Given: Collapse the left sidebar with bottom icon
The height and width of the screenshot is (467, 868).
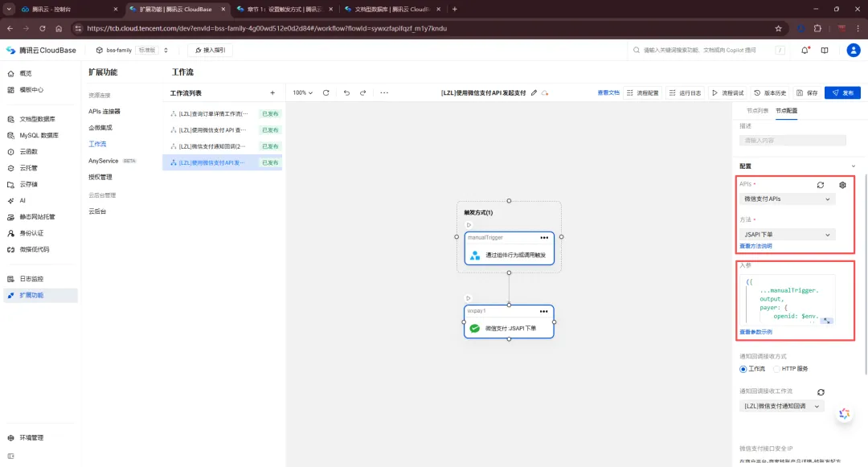Looking at the screenshot, I should click(x=10, y=456).
